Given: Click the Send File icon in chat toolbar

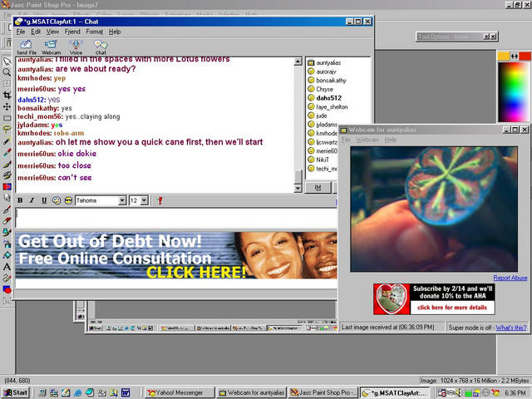Looking at the screenshot, I should [26, 47].
